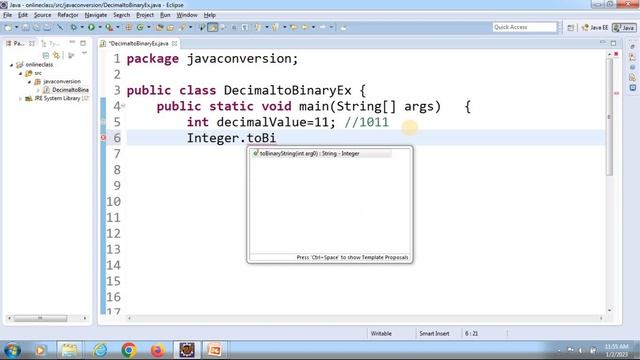Open Firefox from the taskbar

pos(157,350)
